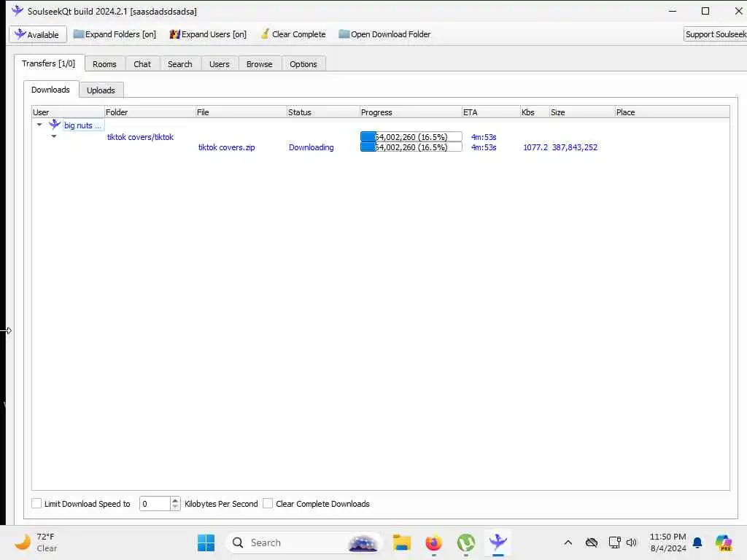747x560 pixels.
Task: Select folder tiktok covers/tiktok
Action: (x=140, y=137)
